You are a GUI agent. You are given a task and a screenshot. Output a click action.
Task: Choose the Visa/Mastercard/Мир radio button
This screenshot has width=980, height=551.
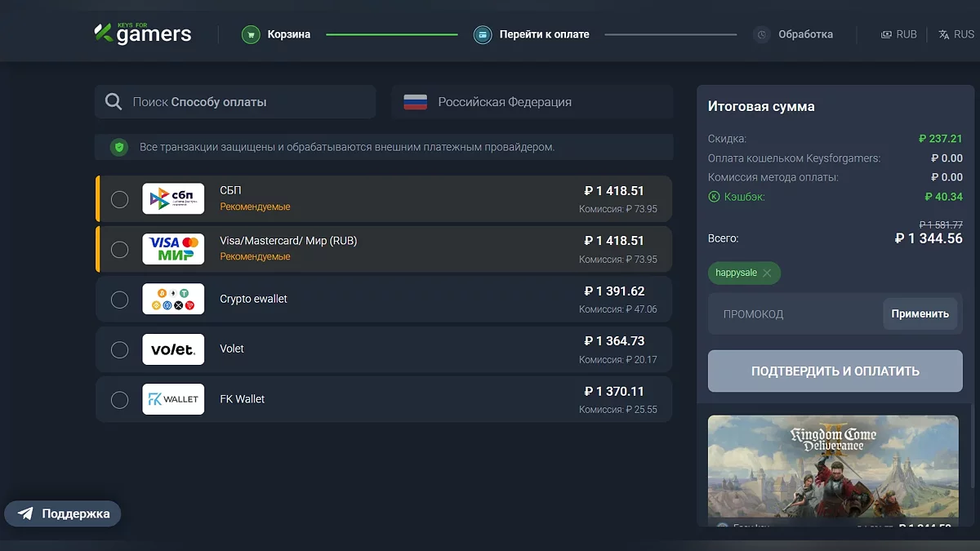119,249
